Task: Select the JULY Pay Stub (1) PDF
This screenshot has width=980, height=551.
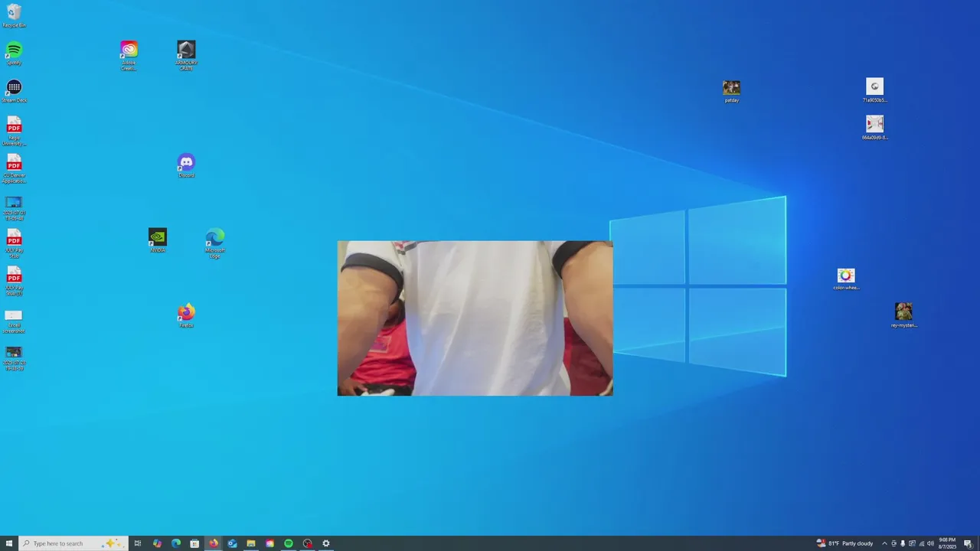Action: tap(14, 281)
